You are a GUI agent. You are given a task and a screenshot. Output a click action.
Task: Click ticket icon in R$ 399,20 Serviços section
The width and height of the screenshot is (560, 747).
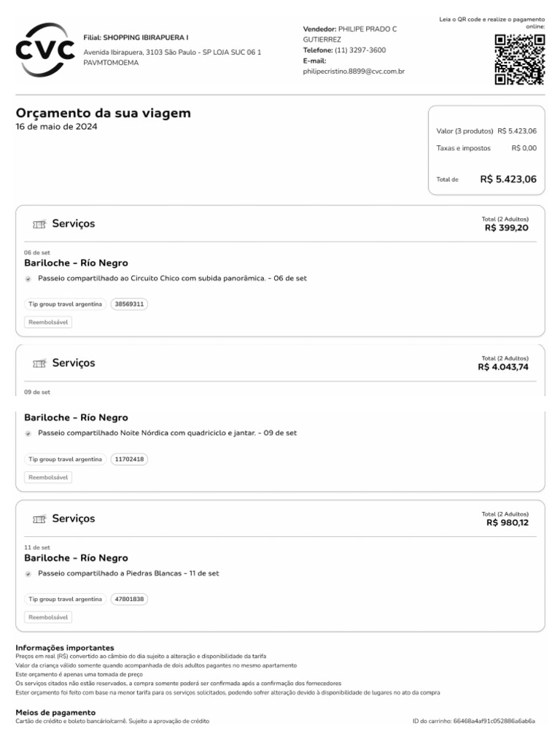click(39, 225)
